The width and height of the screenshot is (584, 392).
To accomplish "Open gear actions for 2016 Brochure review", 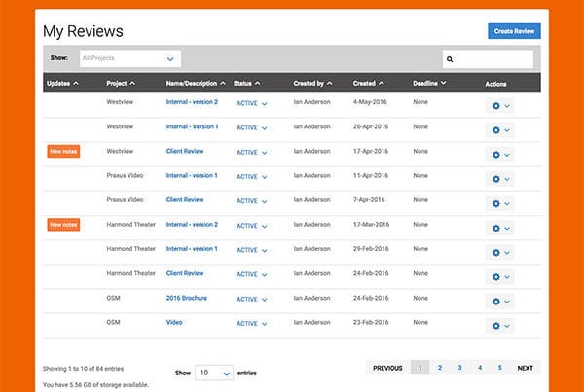I will click(500, 302).
